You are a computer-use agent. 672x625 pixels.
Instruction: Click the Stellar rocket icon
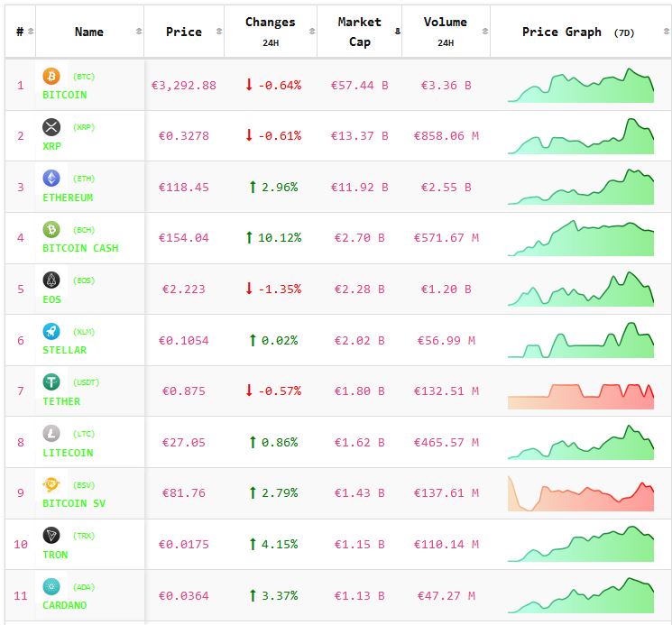[51, 331]
